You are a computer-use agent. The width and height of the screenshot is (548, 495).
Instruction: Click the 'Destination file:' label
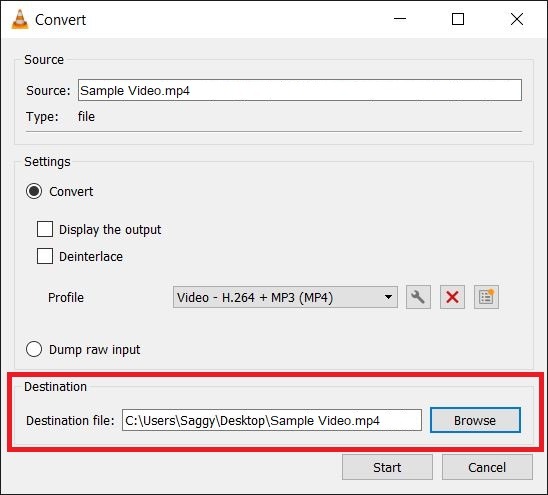point(70,421)
